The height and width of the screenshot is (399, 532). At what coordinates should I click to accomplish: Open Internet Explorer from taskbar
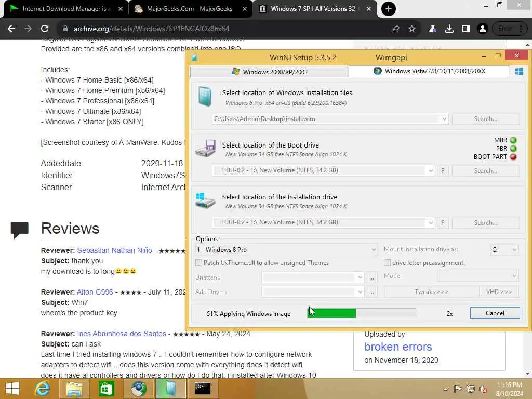[x=42, y=389]
